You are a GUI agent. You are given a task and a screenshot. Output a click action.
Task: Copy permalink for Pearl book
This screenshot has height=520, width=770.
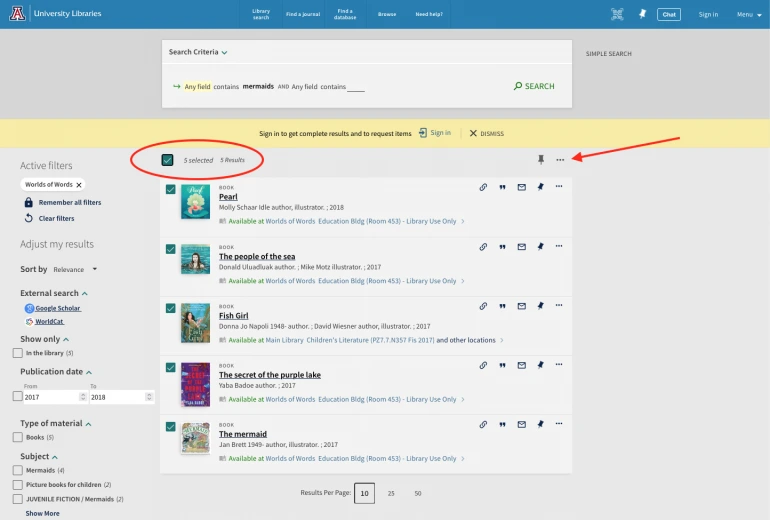[x=483, y=187]
